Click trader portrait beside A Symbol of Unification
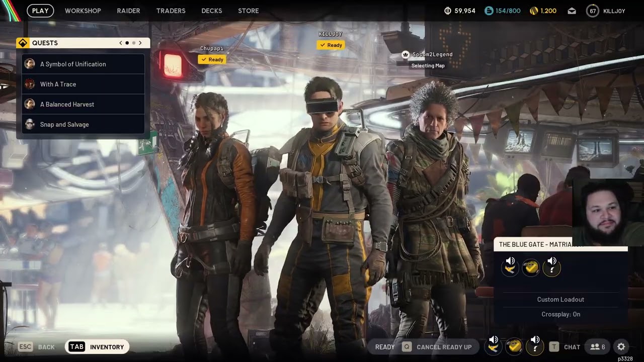Viewport: 644px width, 362px height. click(x=30, y=64)
